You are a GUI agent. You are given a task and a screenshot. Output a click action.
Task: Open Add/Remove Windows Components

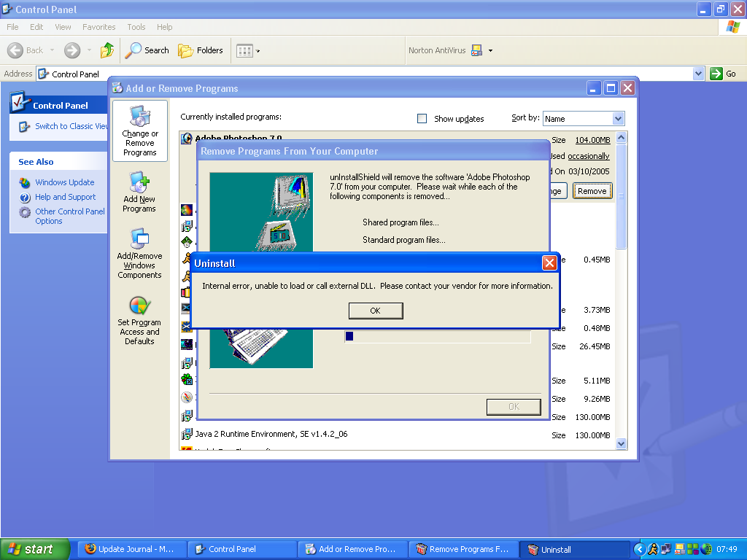tap(139, 254)
